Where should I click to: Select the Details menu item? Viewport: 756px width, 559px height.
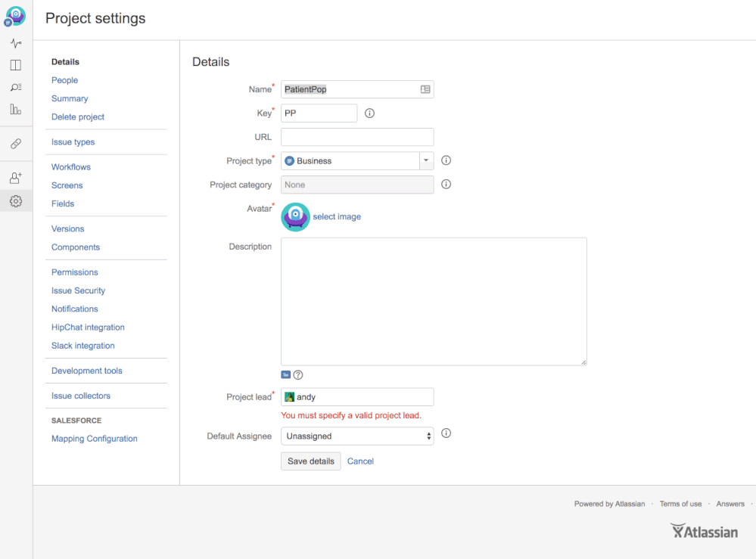(65, 62)
